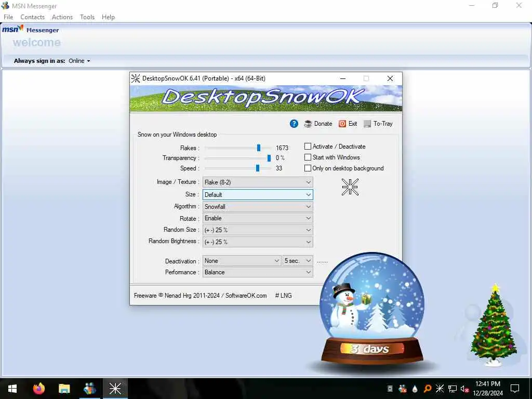The height and width of the screenshot is (399, 532).
Task: Click the DesktopSnowOK banner image
Action: click(266, 98)
